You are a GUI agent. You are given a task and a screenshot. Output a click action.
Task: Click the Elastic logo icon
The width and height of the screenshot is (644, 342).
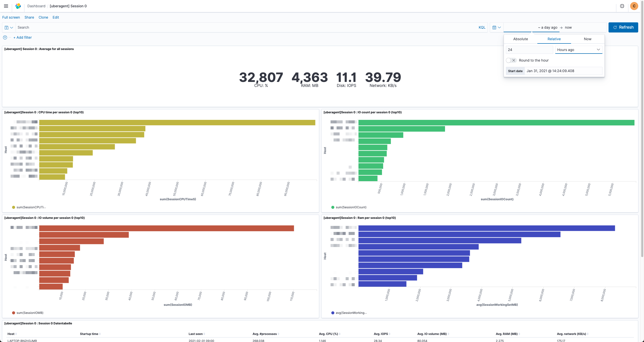click(x=18, y=6)
